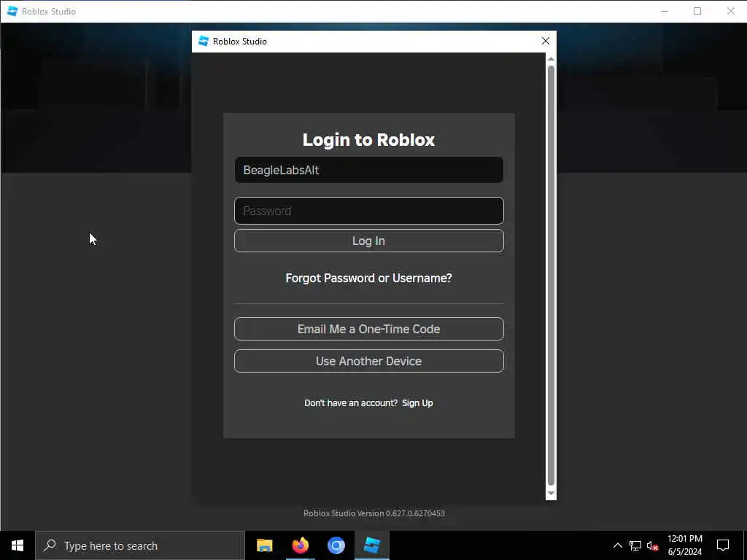Screen dimensions: 747x560
Task: Click the Roblox Studio logo in dialog title
Action: click(x=204, y=42)
